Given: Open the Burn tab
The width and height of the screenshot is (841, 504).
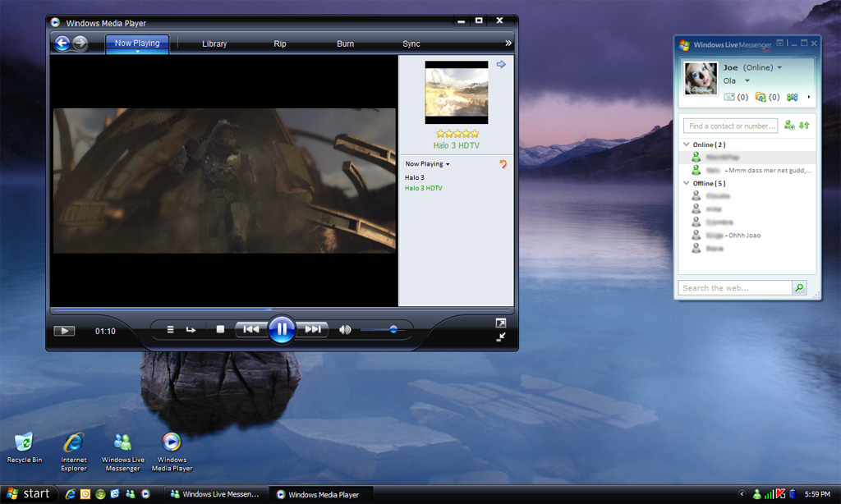Looking at the screenshot, I should coord(346,44).
